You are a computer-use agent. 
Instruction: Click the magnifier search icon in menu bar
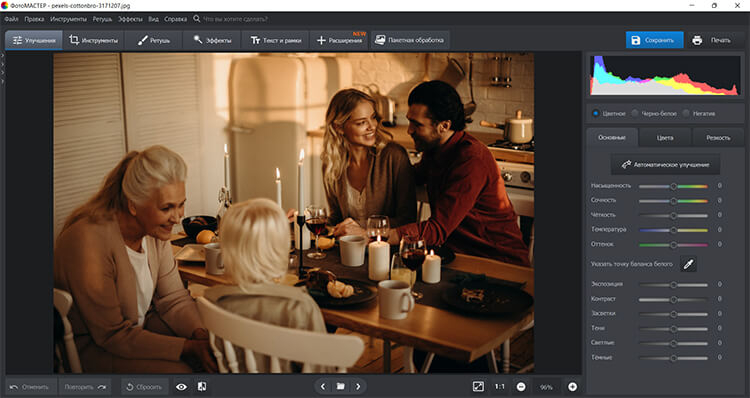(x=197, y=19)
